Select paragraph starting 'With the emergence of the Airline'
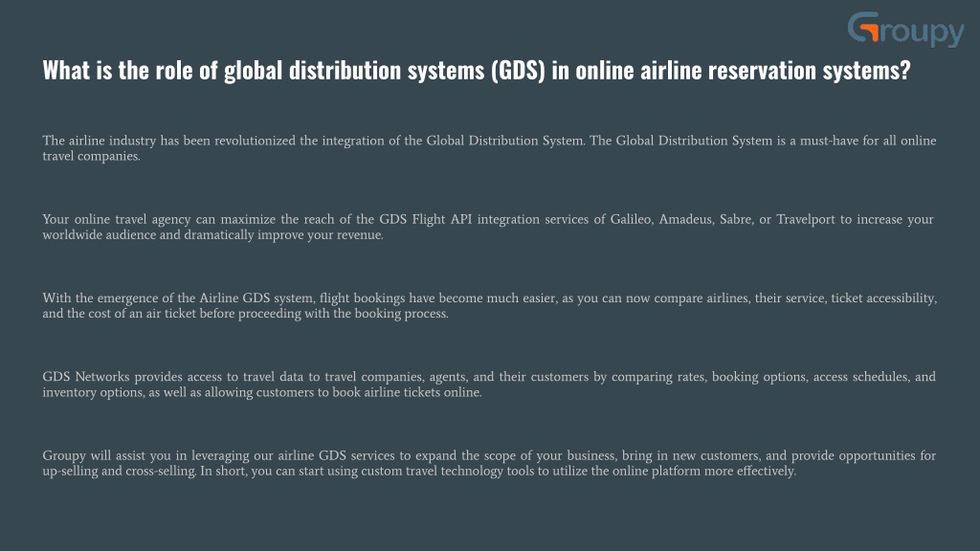The width and height of the screenshot is (980, 551). coord(490,305)
